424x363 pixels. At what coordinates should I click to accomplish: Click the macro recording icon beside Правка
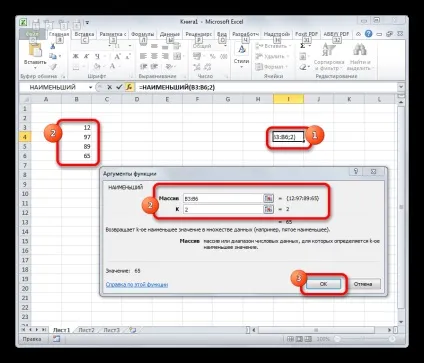coord(56,339)
